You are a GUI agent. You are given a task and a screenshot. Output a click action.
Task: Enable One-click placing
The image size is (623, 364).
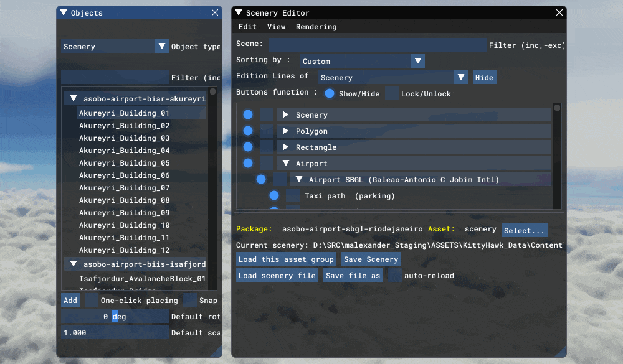coord(91,300)
